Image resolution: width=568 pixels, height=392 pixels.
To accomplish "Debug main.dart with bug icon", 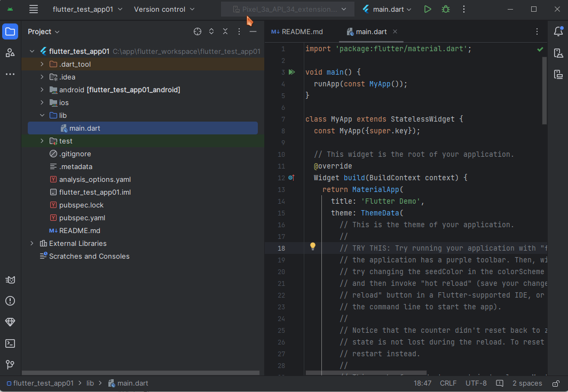I will 446,9.
